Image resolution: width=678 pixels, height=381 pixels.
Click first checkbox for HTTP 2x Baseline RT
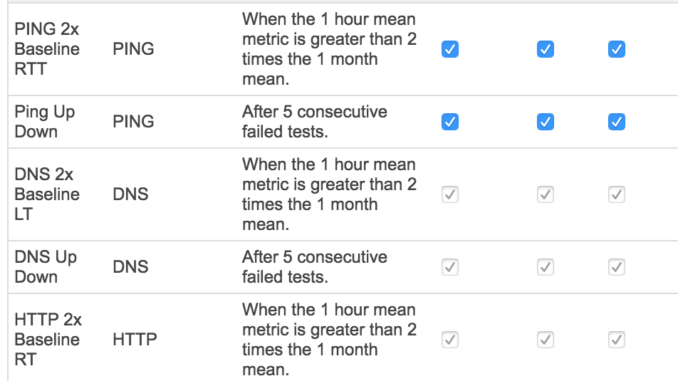click(450, 339)
